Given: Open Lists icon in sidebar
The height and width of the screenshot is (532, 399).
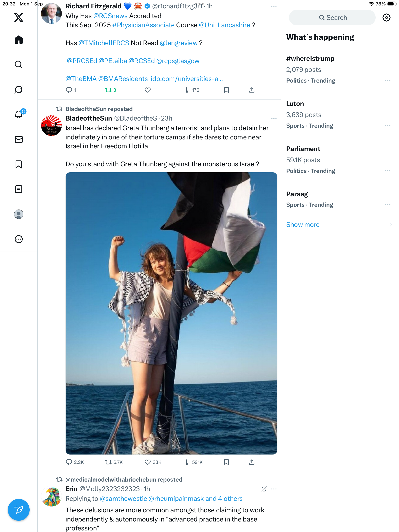Looking at the screenshot, I should point(19,189).
